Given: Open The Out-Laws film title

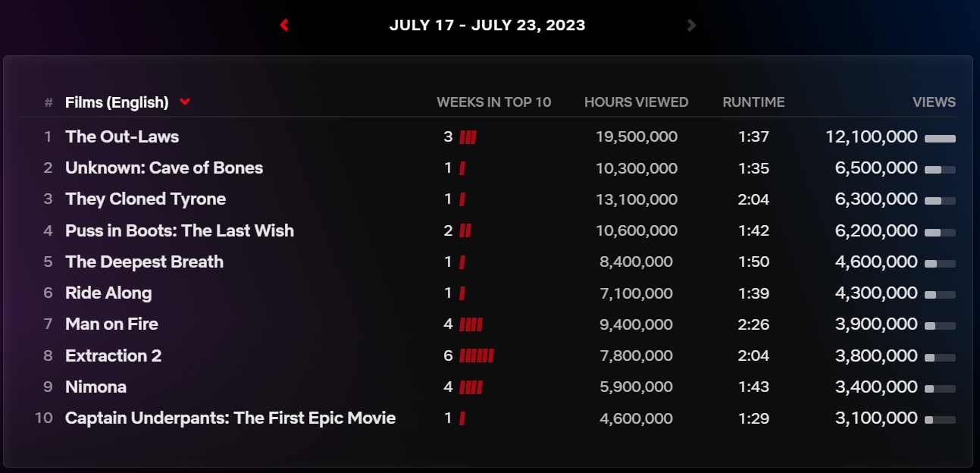Looking at the screenshot, I should [122, 136].
